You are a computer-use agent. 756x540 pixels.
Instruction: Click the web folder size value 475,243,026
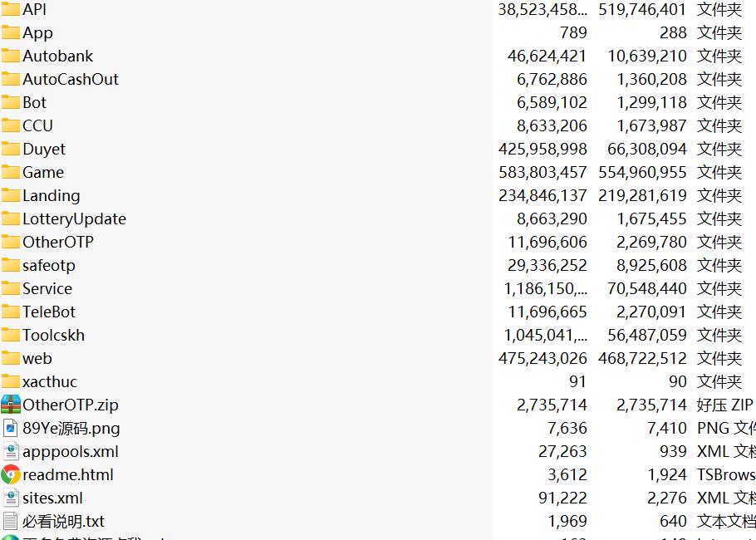(x=542, y=358)
